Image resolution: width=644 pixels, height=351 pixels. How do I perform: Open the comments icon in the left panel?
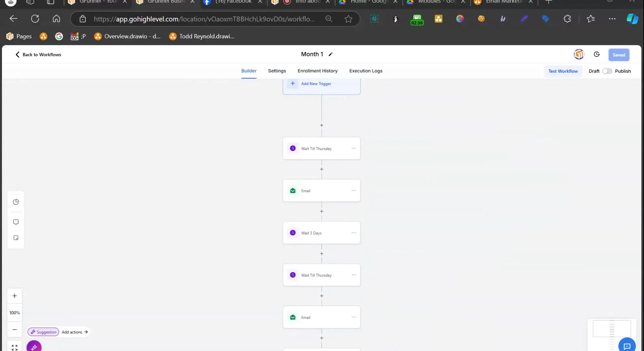[x=16, y=222]
